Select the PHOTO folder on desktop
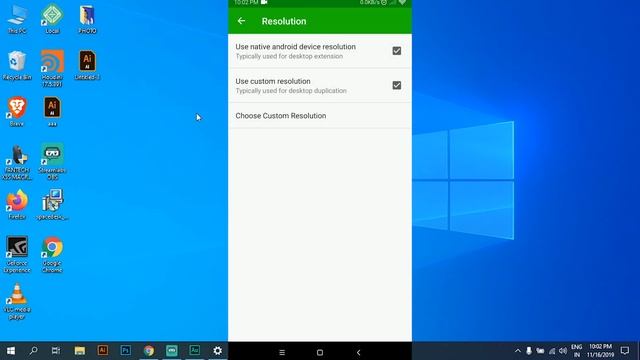The height and width of the screenshot is (360, 640). [87, 20]
